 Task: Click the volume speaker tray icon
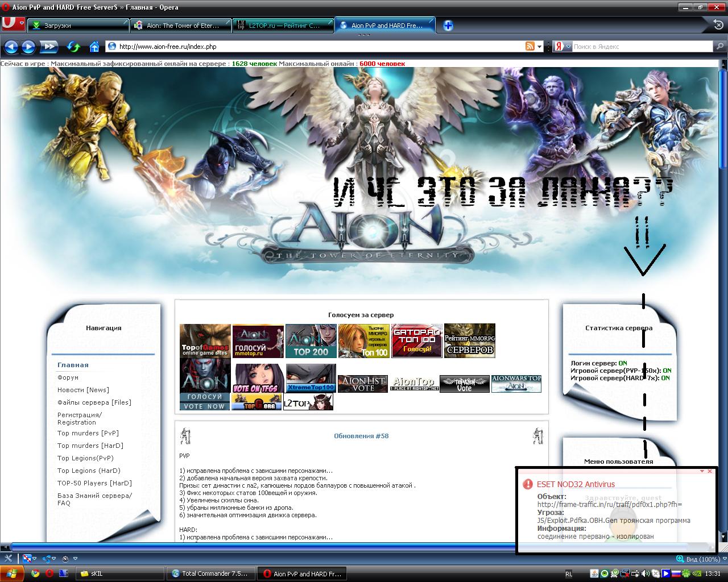pos(647,573)
